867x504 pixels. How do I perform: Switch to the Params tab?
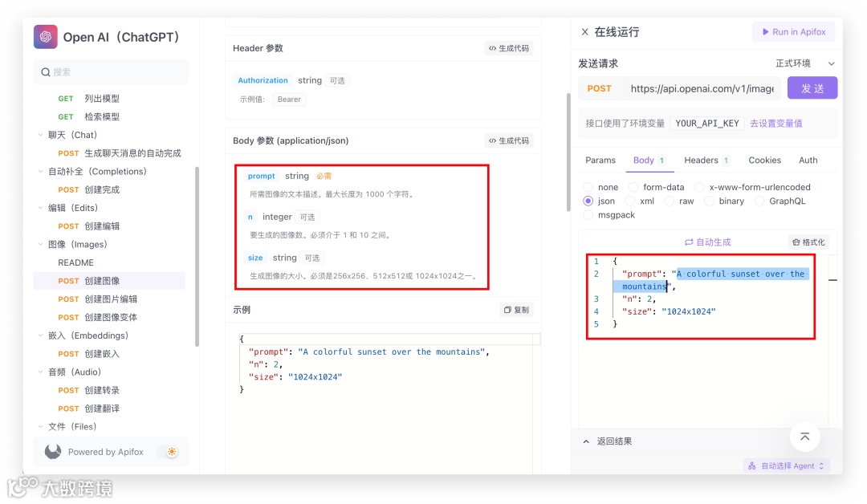click(x=600, y=161)
